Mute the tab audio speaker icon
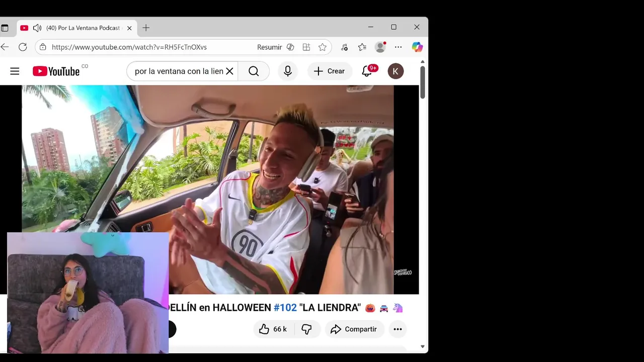644x362 pixels. click(x=37, y=28)
